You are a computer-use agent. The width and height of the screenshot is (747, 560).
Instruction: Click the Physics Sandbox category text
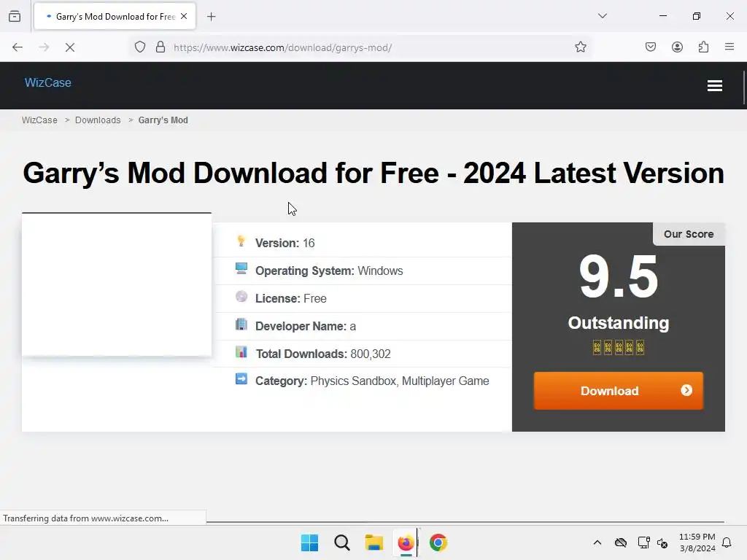353,381
